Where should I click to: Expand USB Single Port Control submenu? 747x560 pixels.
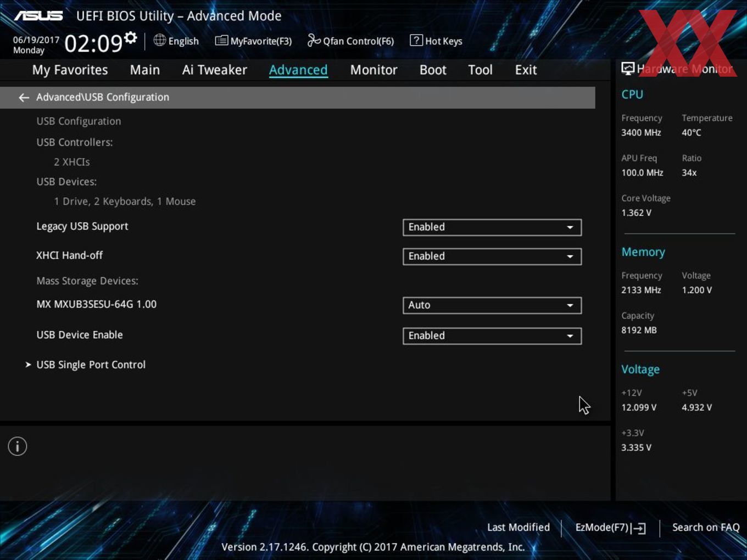91,365
